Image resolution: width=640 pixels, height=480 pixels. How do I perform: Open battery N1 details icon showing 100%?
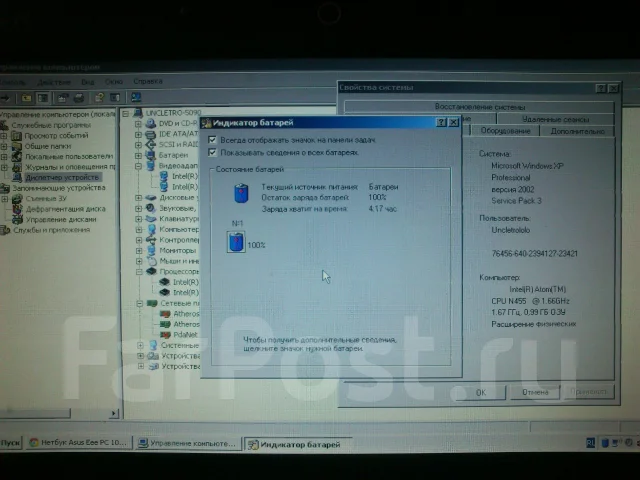coord(236,242)
